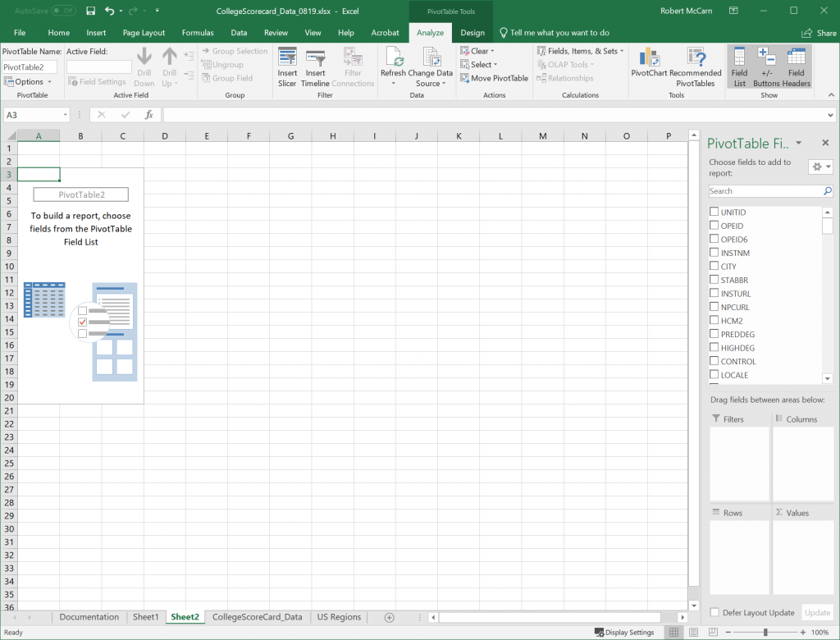Refresh the PivotTable data
This screenshot has width=840, height=640.
393,67
